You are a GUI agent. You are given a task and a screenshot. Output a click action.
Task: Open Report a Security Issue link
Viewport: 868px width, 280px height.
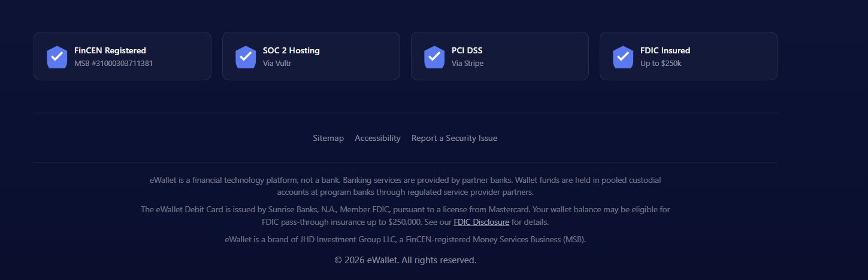(x=454, y=138)
